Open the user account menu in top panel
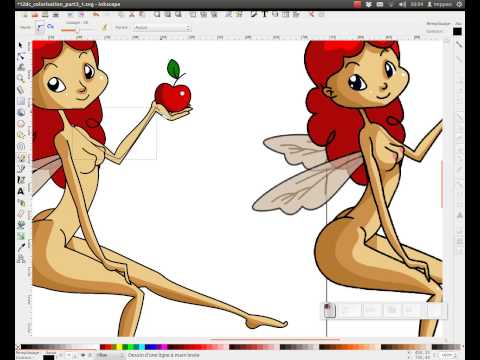The height and width of the screenshot is (360, 480). (x=440, y=4)
